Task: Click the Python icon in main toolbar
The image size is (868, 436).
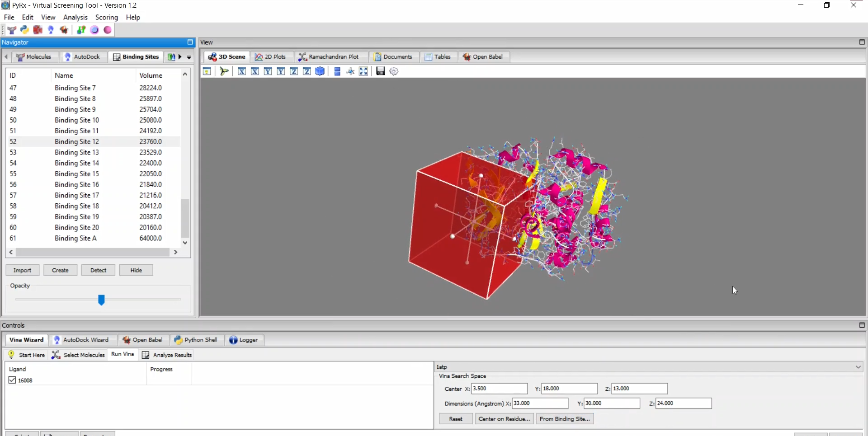Action: click(x=24, y=30)
